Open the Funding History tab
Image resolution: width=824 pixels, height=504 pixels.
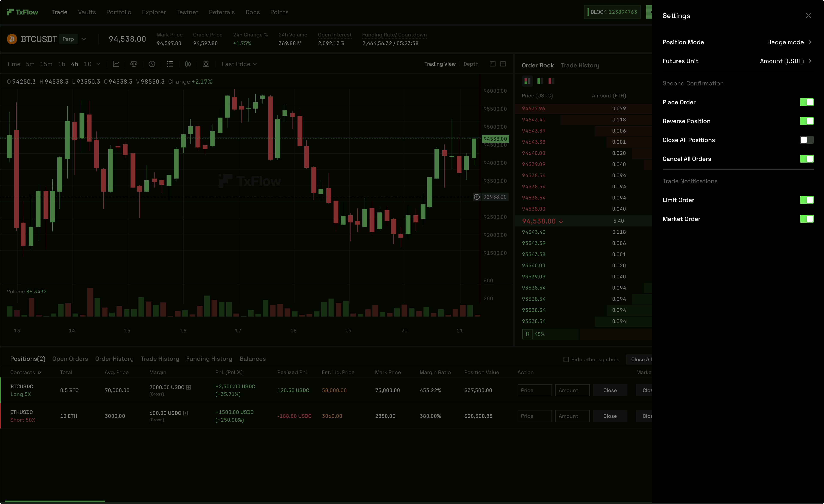[x=209, y=359]
